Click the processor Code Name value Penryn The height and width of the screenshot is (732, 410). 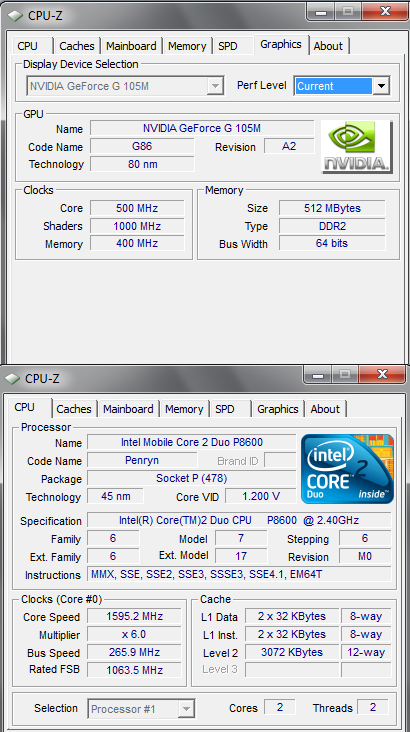point(142,460)
